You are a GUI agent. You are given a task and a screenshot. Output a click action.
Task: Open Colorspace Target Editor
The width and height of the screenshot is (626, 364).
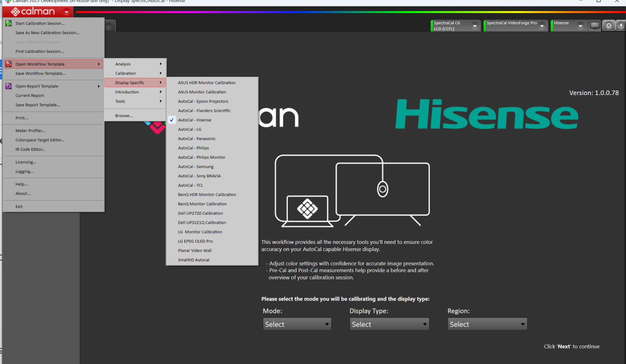pyautogui.click(x=54, y=140)
